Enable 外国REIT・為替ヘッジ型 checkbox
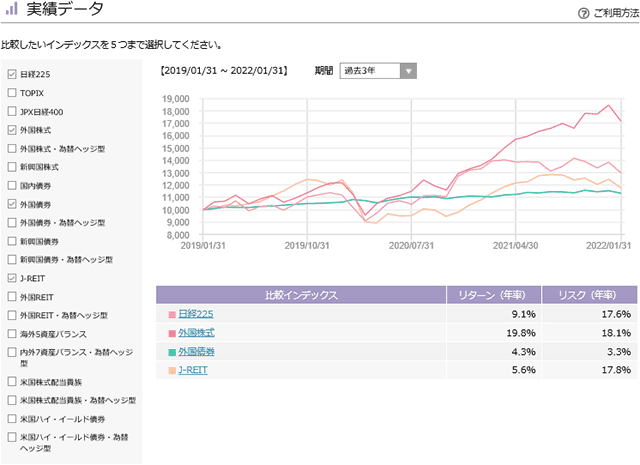Screen dimensions: 640x465 pyautogui.click(x=12, y=315)
